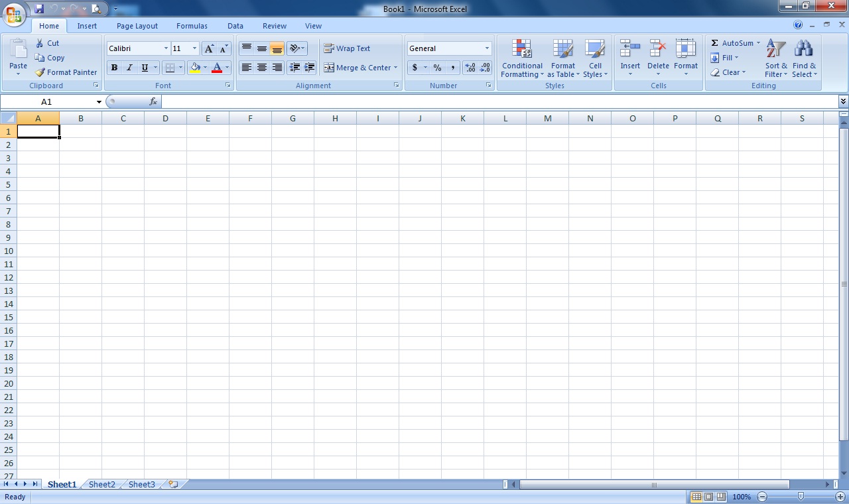Click the Sort & Filter icon
The image size is (849, 504).
[775, 49]
